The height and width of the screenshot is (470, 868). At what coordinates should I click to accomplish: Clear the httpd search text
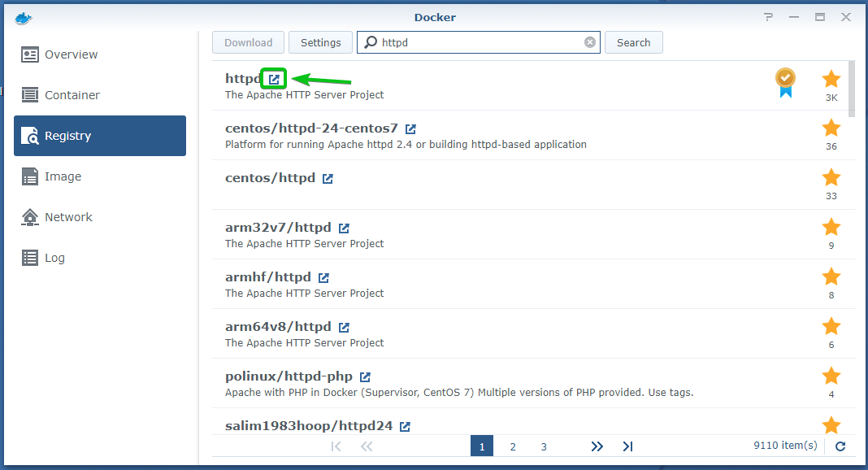point(590,42)
